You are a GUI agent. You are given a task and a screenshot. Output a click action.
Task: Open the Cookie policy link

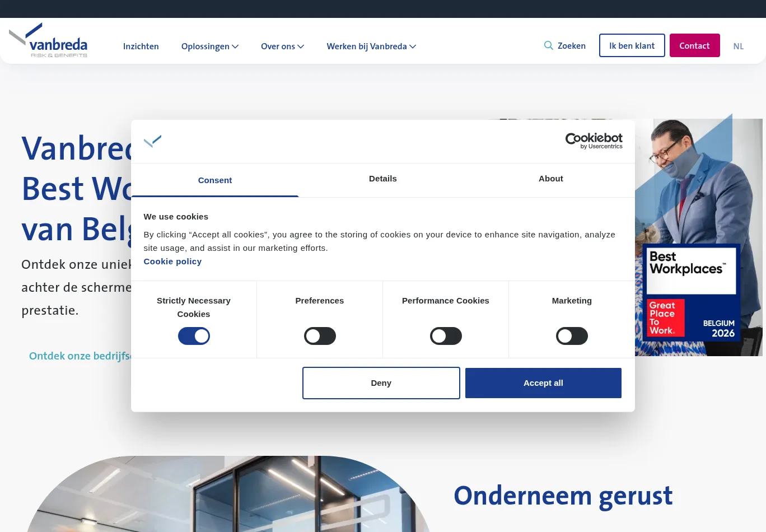coord(172,262)
